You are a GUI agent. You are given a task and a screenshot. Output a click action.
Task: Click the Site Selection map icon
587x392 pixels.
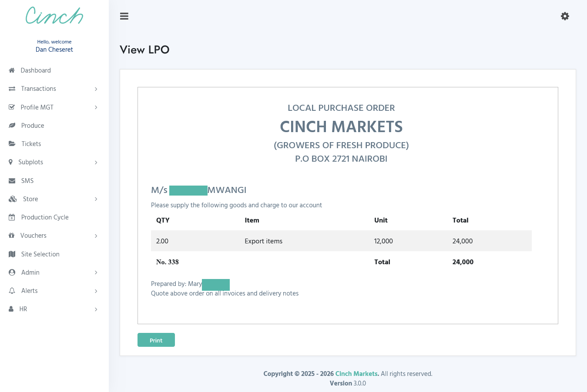pyautogui.click(x=11, y=254)
